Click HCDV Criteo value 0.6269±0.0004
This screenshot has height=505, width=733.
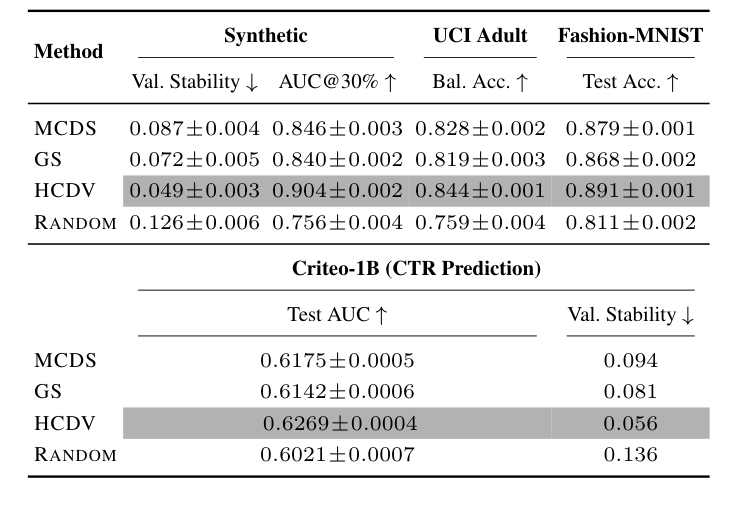pyautogui.click(x=337, y=423)
